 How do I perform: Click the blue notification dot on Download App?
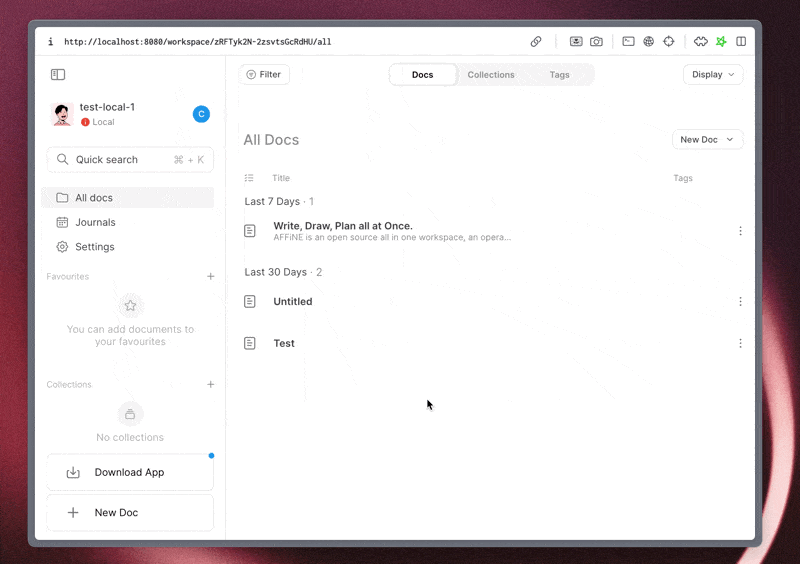[x=211, y=456]
